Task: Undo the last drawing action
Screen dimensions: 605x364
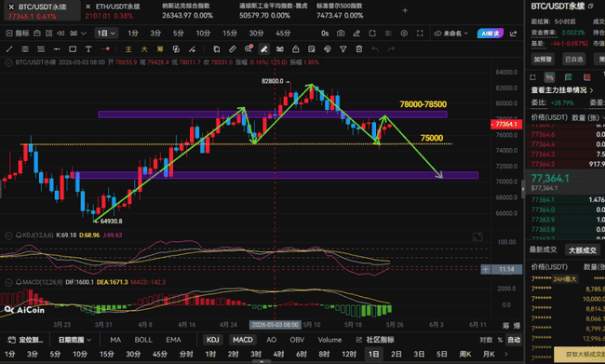Action: (375, 49)
